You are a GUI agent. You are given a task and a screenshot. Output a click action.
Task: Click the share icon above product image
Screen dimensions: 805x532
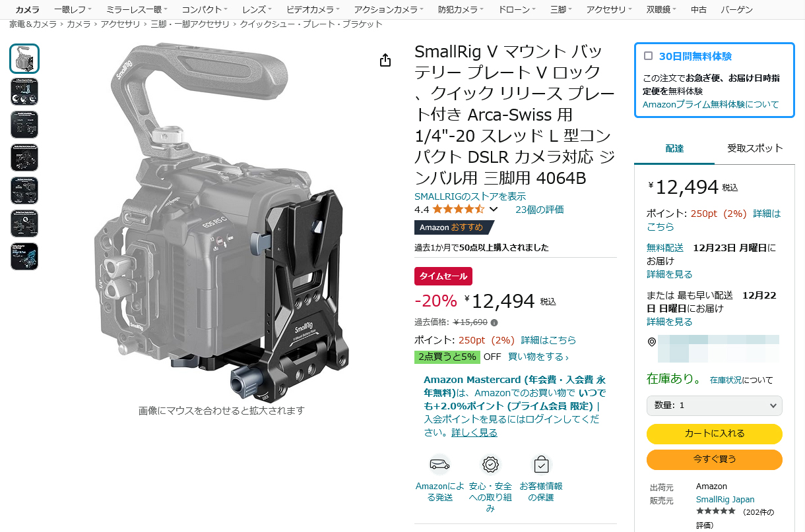385,61
